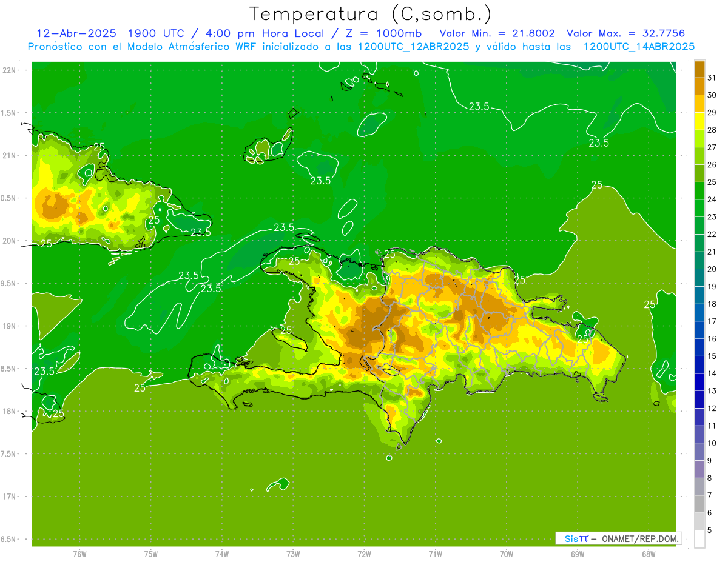728x562 pixels.
Task: Click the "68W" longitude axis label
Action: [648, 554]
